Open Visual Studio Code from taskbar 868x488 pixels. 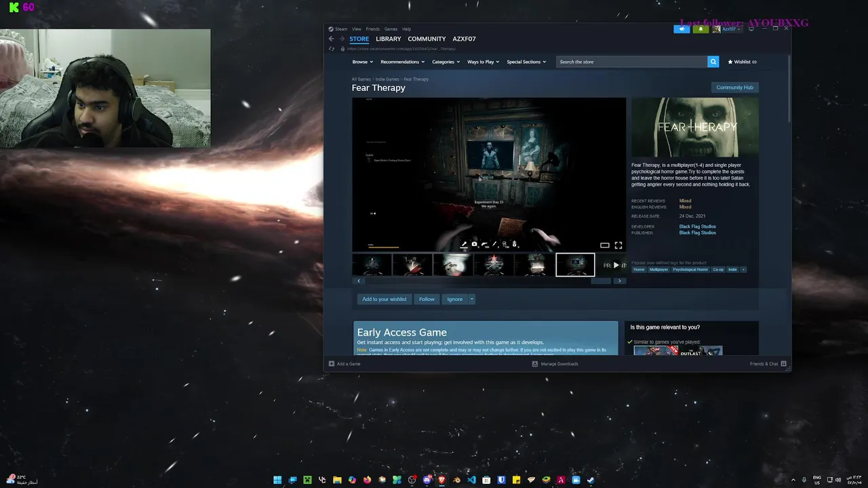pyautogui.click(x=472, y=480)
